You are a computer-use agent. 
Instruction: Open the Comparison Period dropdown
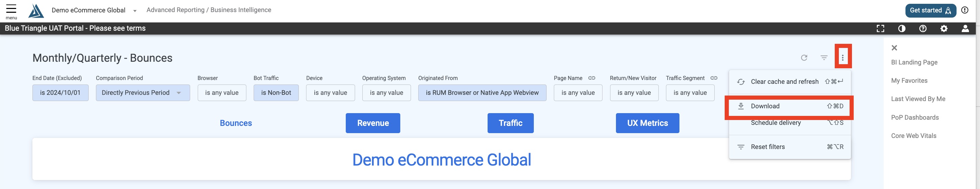coord(143,93)
